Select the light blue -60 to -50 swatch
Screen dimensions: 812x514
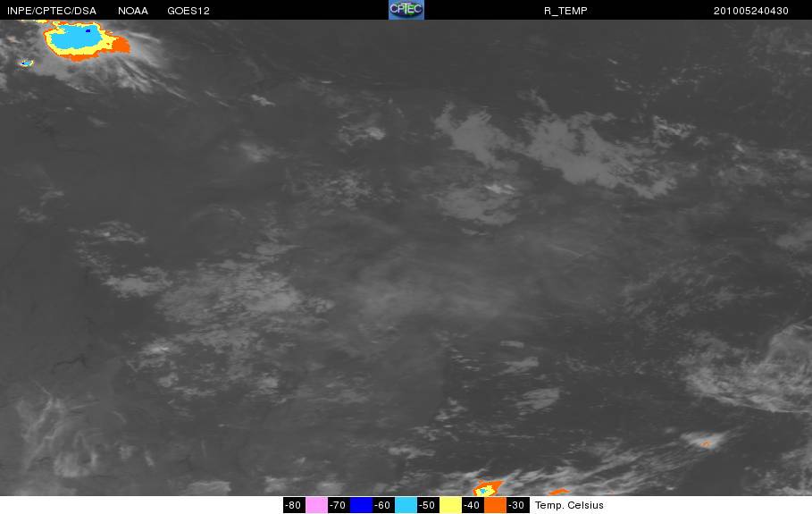406,505
